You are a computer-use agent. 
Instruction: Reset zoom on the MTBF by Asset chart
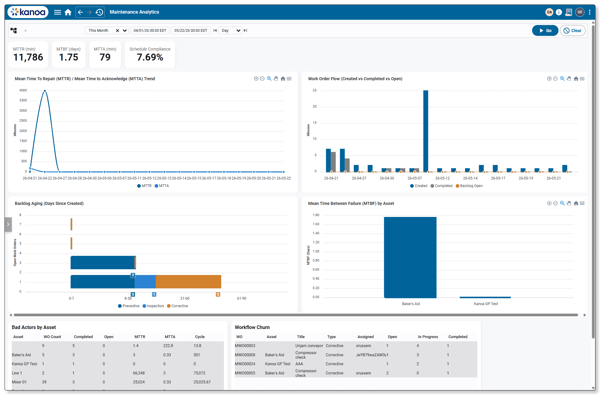tap(576, 203)
